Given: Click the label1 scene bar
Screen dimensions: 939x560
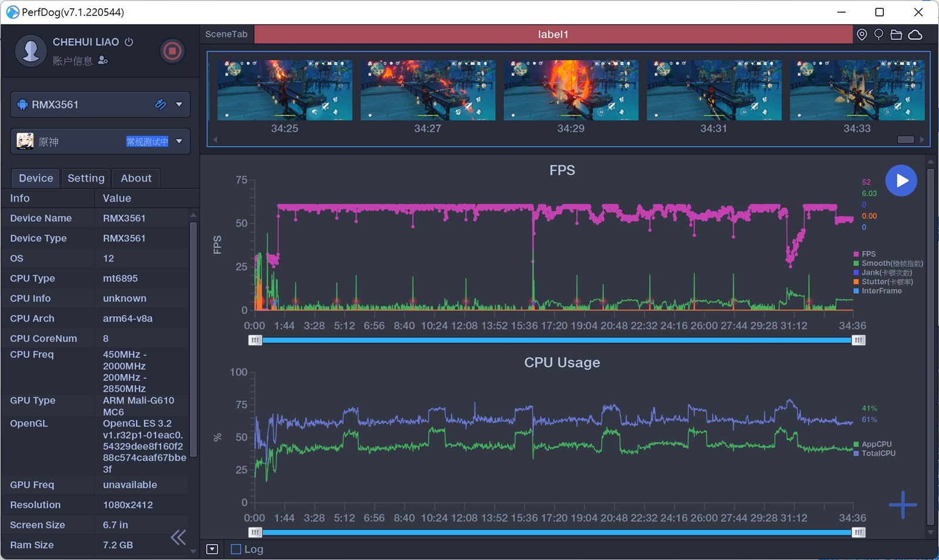Looking at the screenshot, I should (x=553, y=35).
